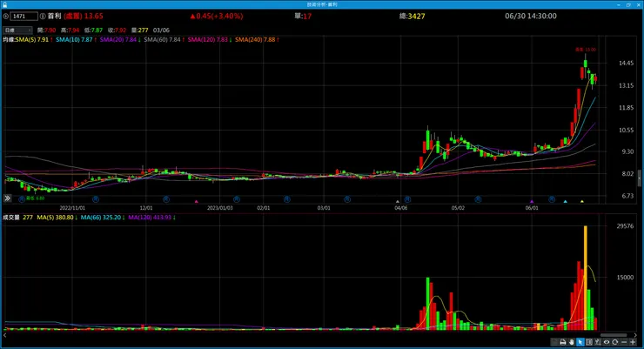This screenshot has height=349, width=644.
Task: Click the purple triangle marker above 06/01
Action: tap(532, 202)
